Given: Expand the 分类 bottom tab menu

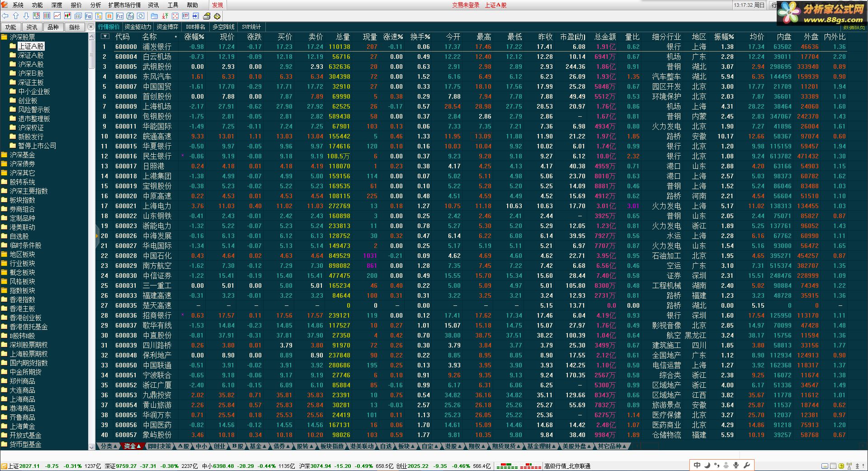Looking at the screenshot, I should point(108,446).
